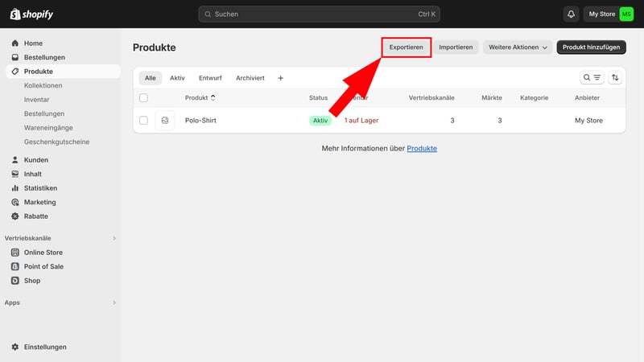Click the magnifier icon in search bar
Viewport: 644px width, 362px height.
click(208, 14)
